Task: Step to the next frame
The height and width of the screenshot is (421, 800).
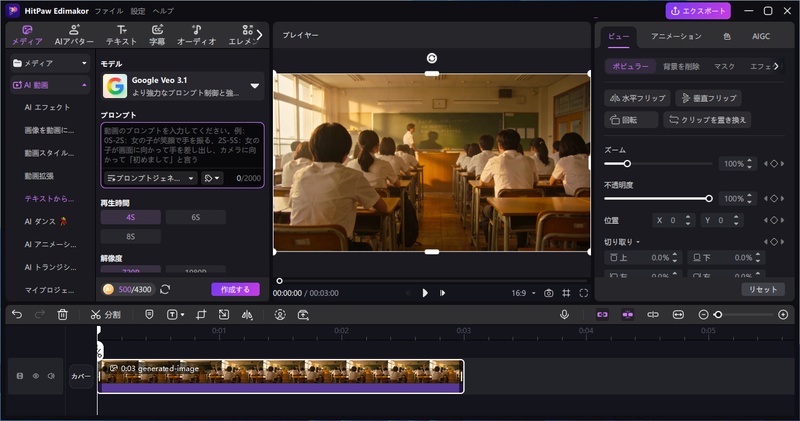Action: (442, 293)
